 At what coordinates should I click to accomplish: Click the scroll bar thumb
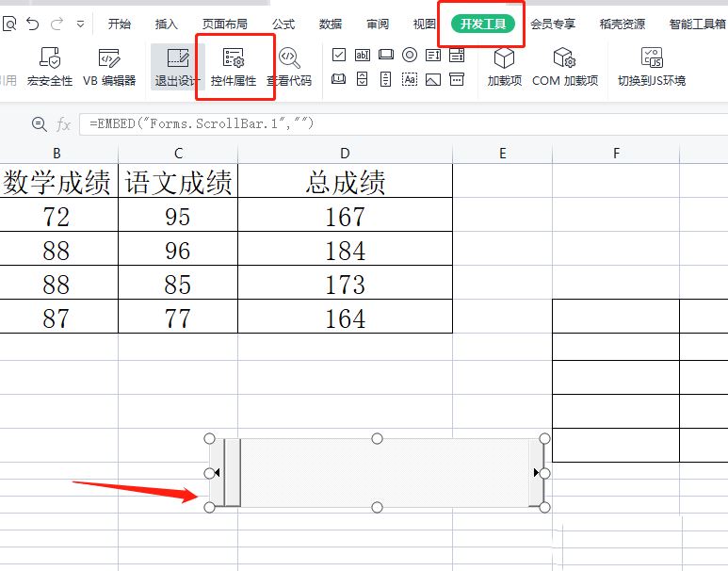click(233, 473)
